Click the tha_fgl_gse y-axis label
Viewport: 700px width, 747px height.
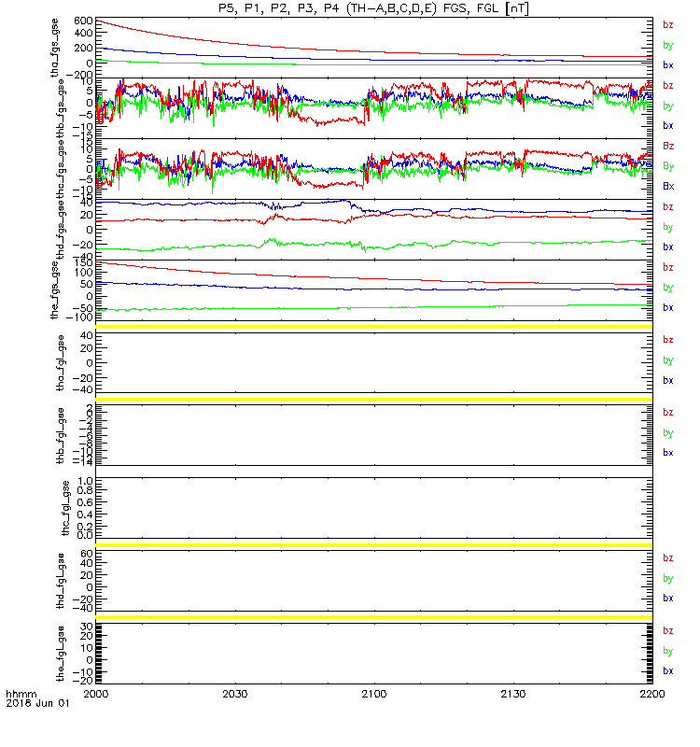(x=61, y=363)
